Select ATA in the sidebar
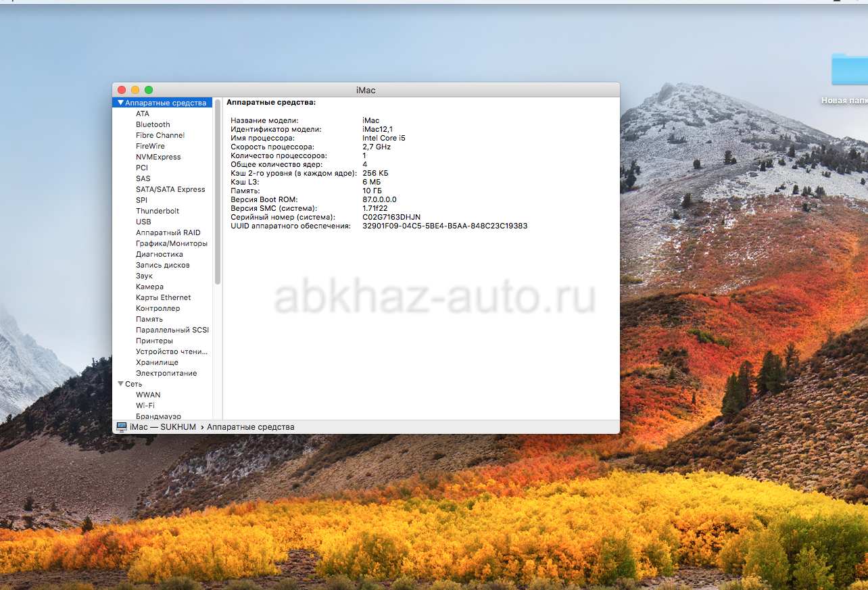The width and height of the screenshot is (868, 590). (x=143, y=114)
